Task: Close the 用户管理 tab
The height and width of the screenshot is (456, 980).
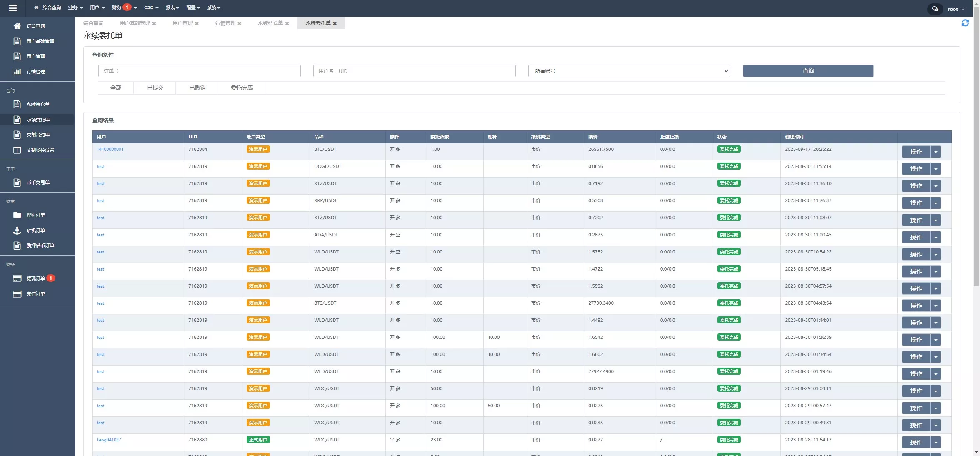Action: pyautogui.click(x=197, y=23)
